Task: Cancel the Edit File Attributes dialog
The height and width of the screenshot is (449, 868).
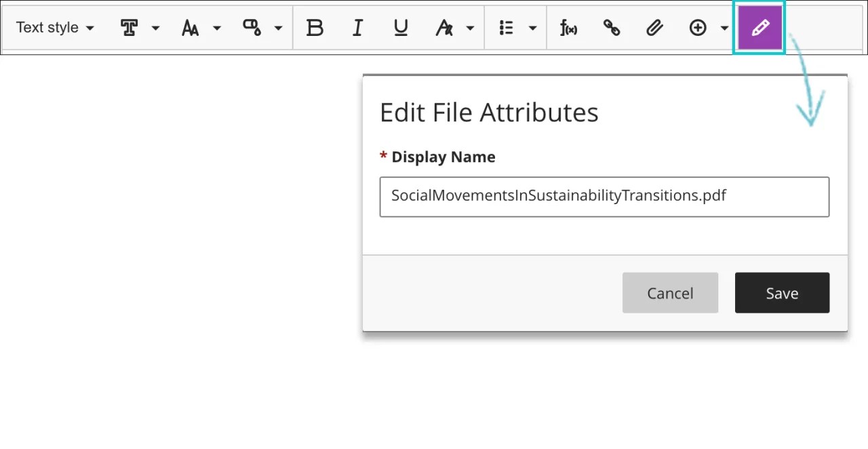Action: tap(670, 293)
